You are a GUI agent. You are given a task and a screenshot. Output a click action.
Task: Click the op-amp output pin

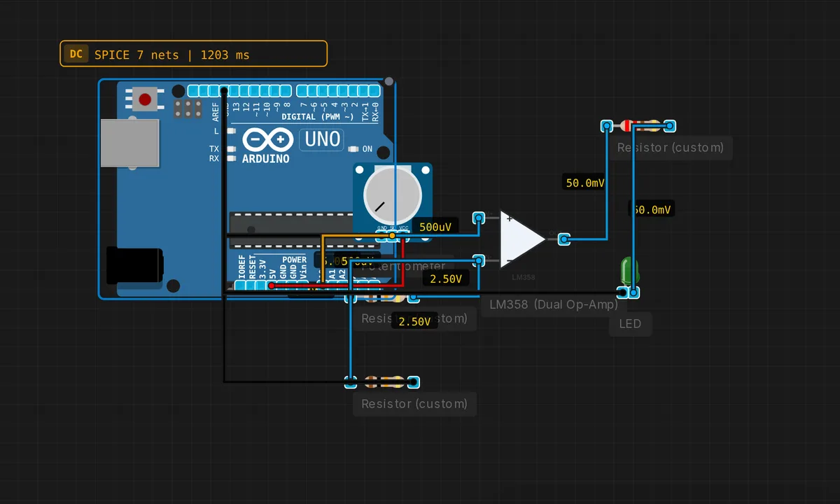pyautogui.click(x=564, y=239)
